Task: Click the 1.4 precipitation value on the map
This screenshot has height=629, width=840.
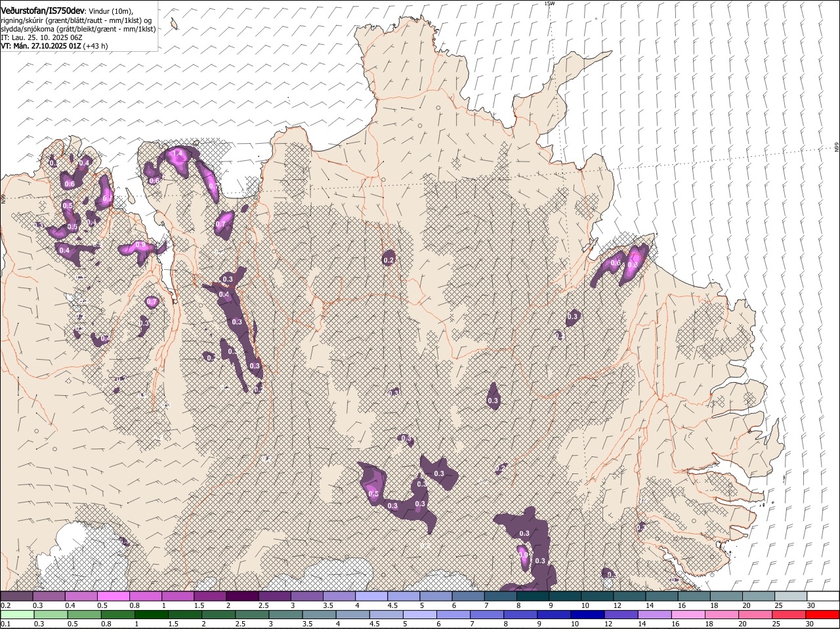Action: tap(177, 154)
